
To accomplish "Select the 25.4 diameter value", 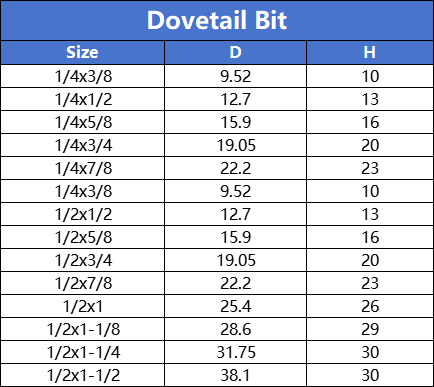I will [235, 306].
